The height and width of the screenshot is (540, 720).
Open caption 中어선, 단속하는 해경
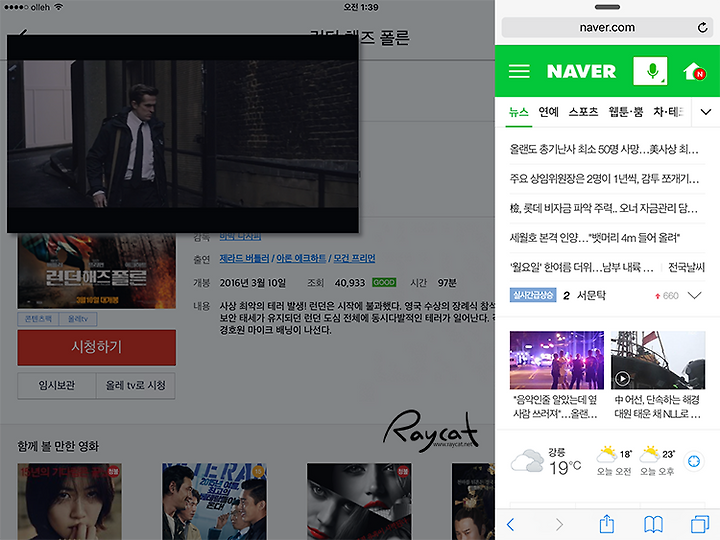pyautogui.click(x=658, y=407)
